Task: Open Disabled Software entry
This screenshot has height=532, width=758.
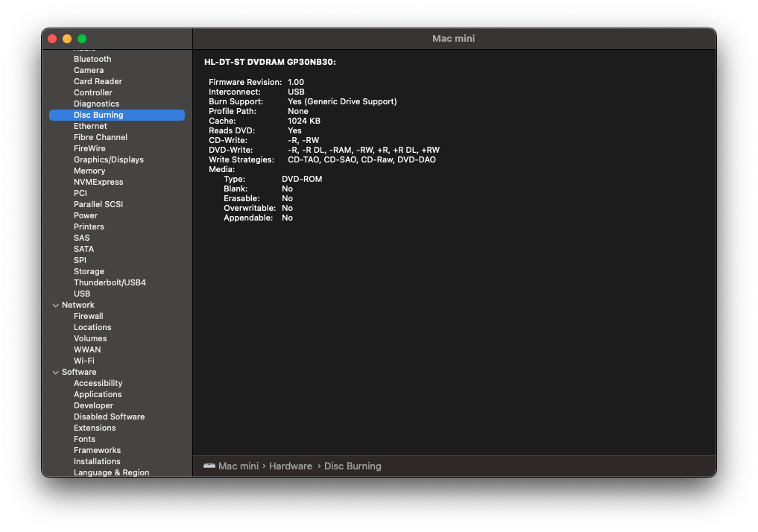Action: click(x=110, y=417)
